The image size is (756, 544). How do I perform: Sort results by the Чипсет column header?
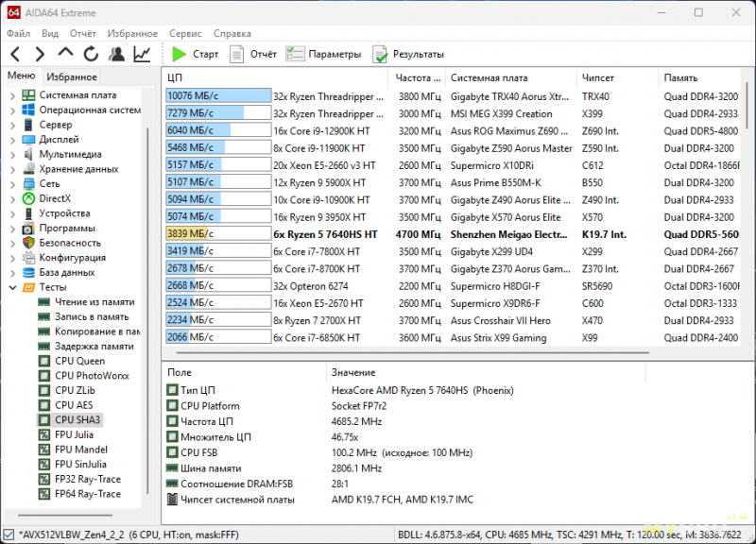click(x=618, y=77)
